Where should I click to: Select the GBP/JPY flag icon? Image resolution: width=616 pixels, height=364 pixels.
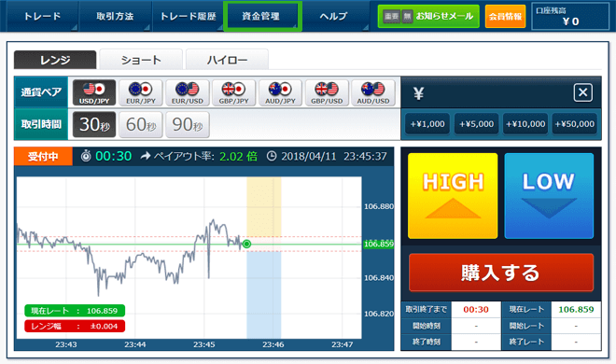pyautogui.click(x=233, y=92)
